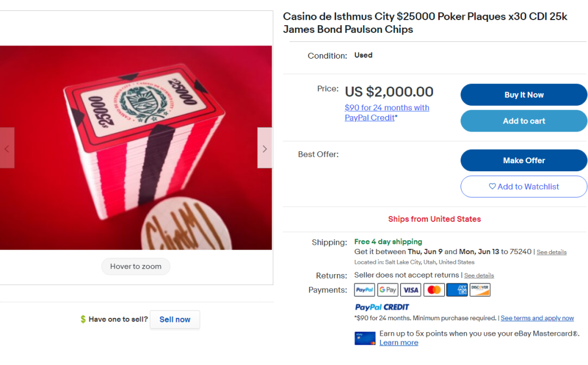Image resolution: width=588 pixels, height=365 pixels.
Task: Open the PayPal Credit financing link
Action: click(x=386, y=112)
